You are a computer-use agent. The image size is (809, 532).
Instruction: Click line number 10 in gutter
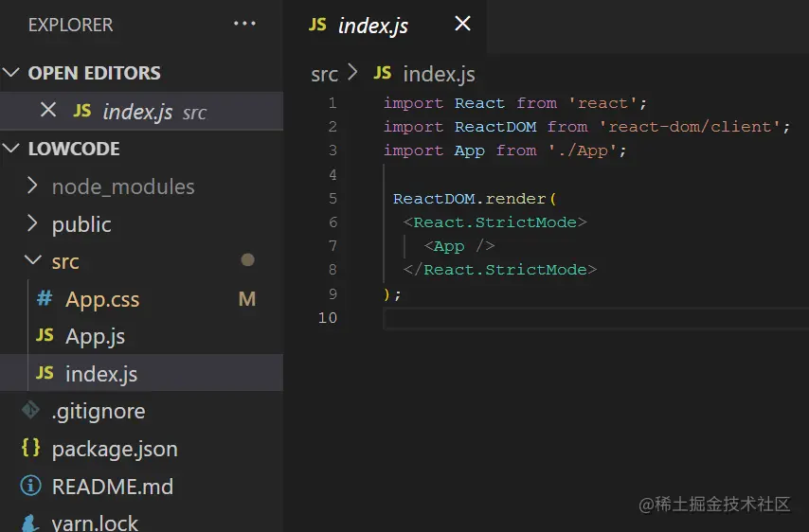(x=328, y=317)
